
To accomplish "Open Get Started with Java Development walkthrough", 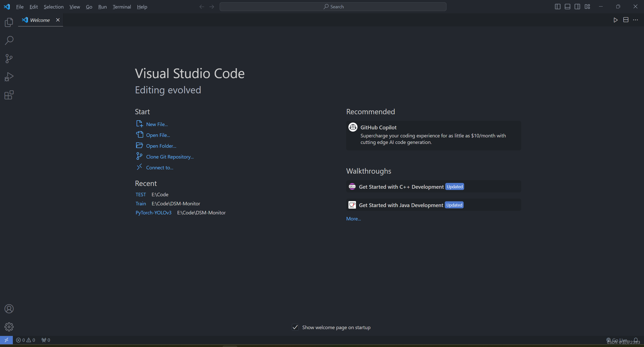I will pos(434,205).
